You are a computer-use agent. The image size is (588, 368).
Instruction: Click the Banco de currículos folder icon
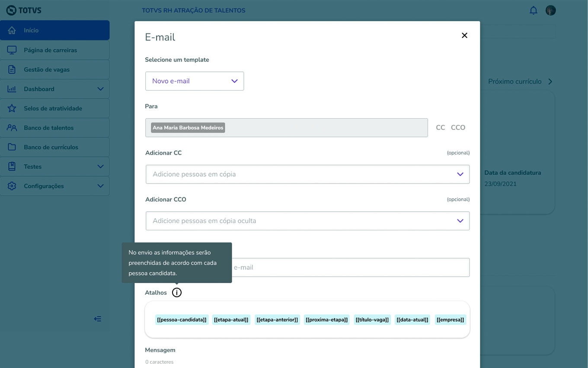[12, 147]
